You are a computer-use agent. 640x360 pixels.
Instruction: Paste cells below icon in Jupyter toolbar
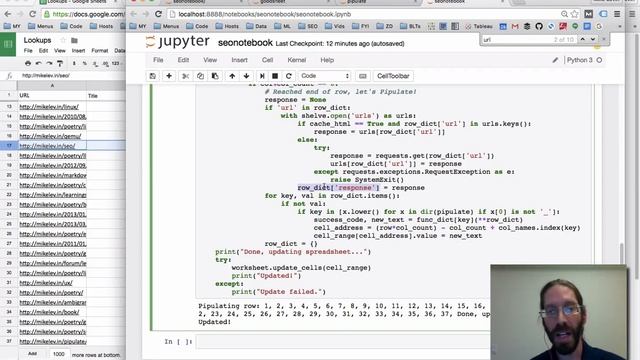click(215, 76)
